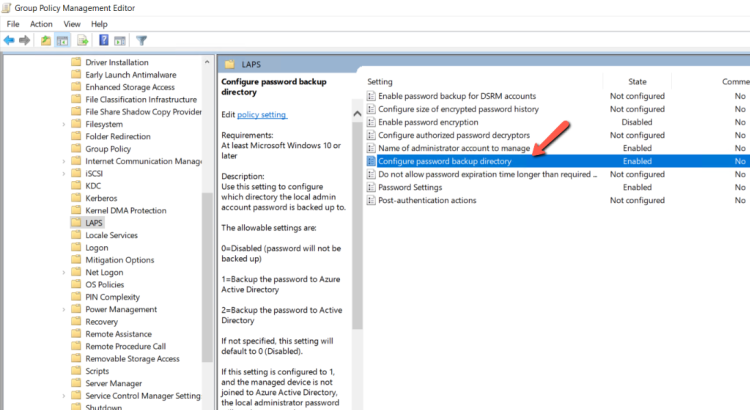
Task: Click the Back arrow in the toolbar
Action: point(9,41)
